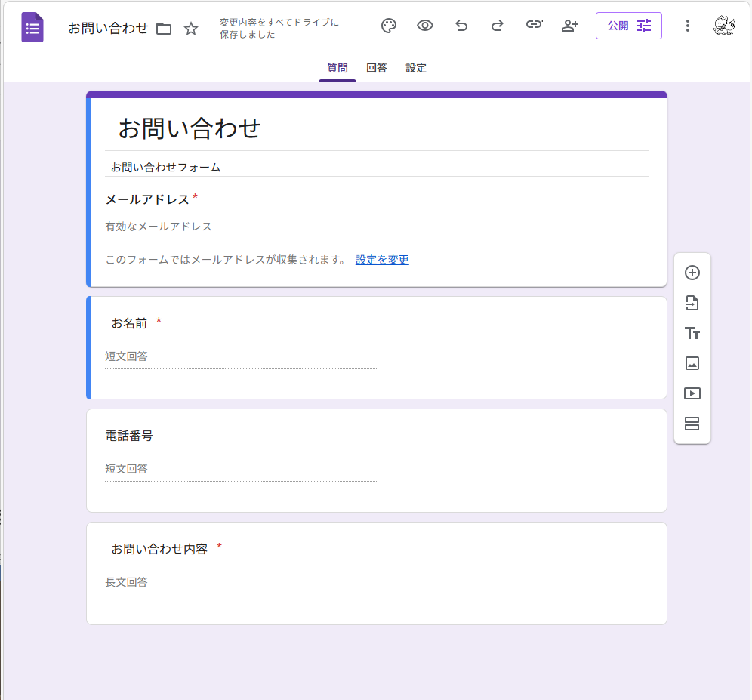Add collaborators to the form
Viewport: 752px width, 700px height.
(x=570, y=25)
